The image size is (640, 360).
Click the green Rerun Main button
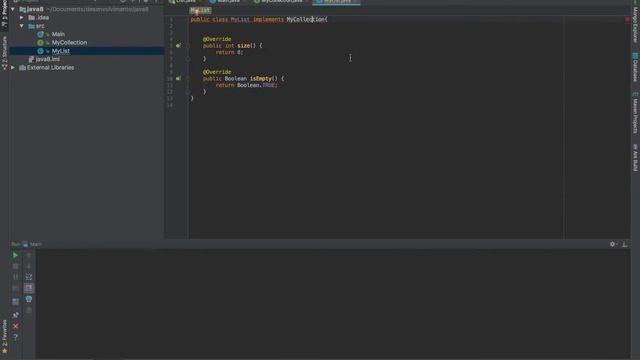click(x=15, y=255)
